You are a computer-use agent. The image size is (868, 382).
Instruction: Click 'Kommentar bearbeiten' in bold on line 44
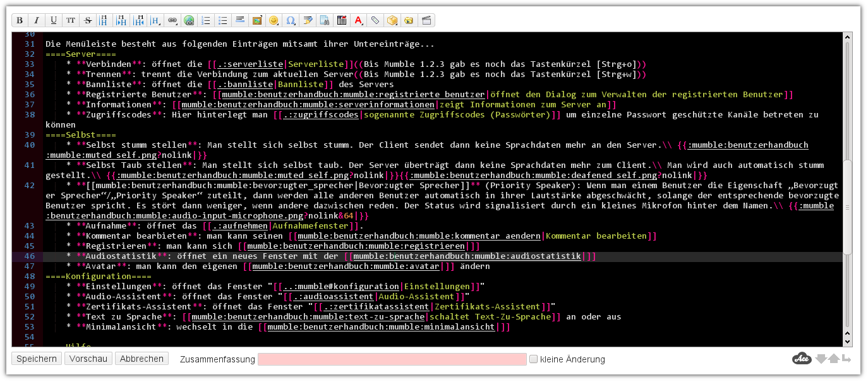[x=136, y=236]
